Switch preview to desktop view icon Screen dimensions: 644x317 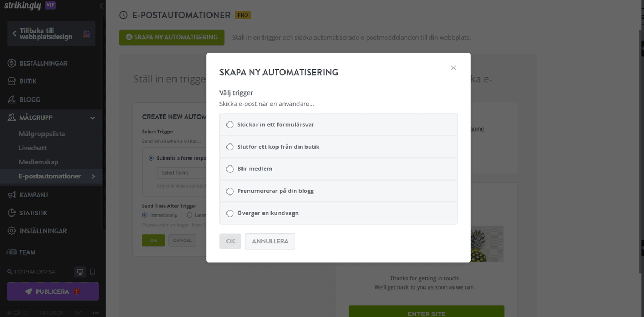tap(80, 272)
